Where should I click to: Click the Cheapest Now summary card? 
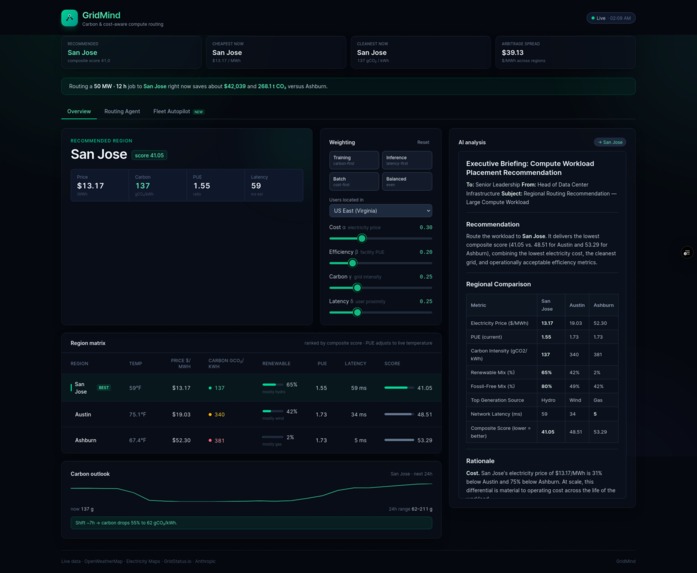pos(276,52)
